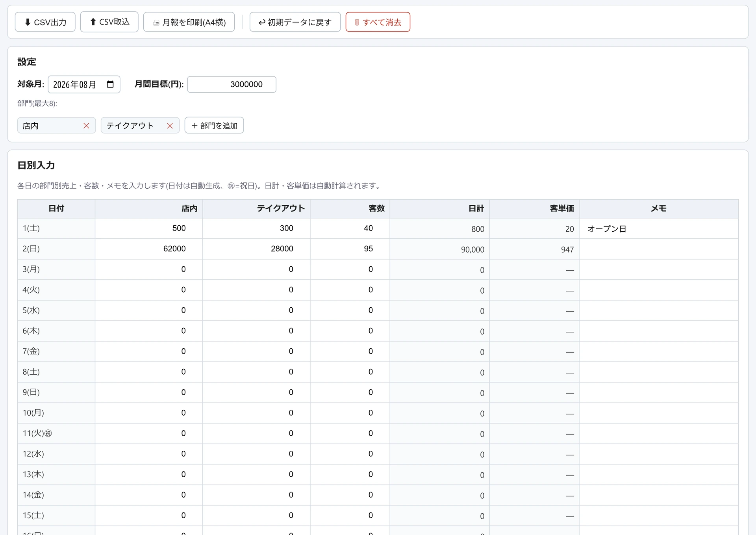Import data with CSV取込 button
The image size is (756, 535).
click(109, 22)
